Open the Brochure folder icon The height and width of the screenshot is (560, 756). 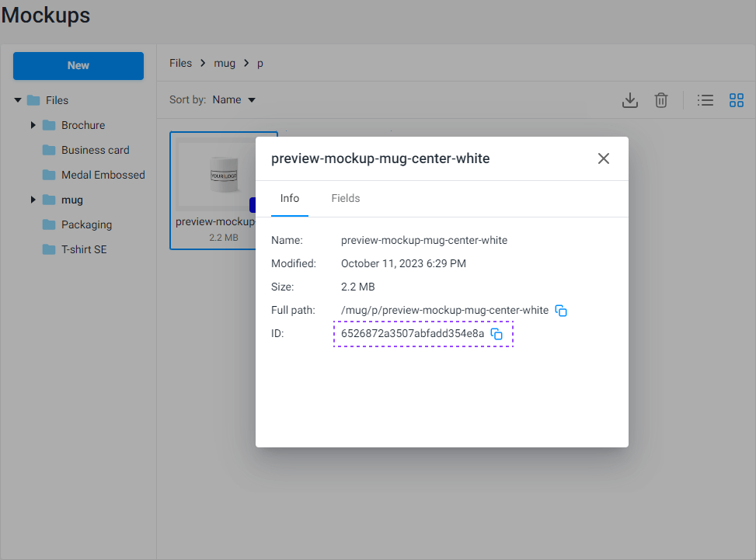point(49,125)
